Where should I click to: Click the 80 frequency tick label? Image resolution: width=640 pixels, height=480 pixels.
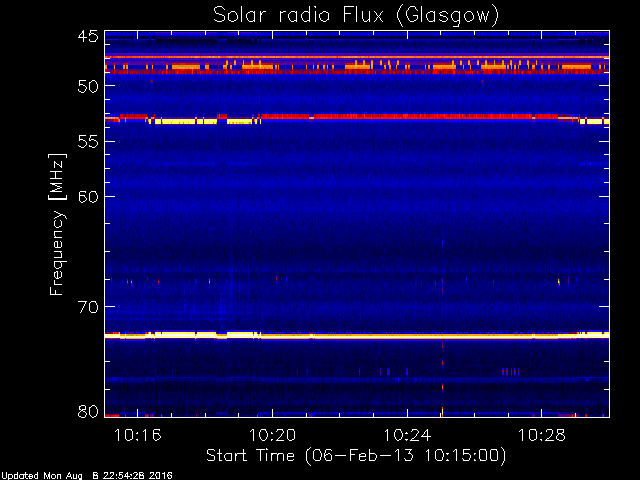click(x=88, y=411)
